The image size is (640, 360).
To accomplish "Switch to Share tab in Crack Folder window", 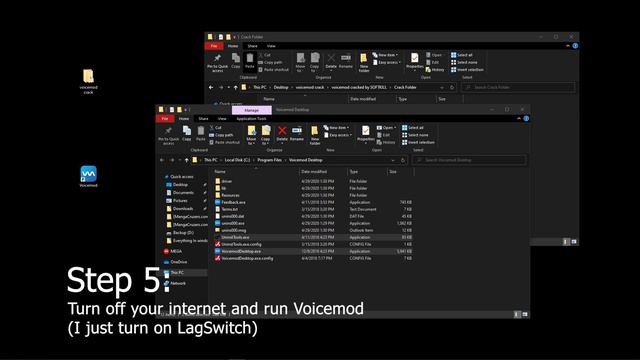I will click(252, 46).
